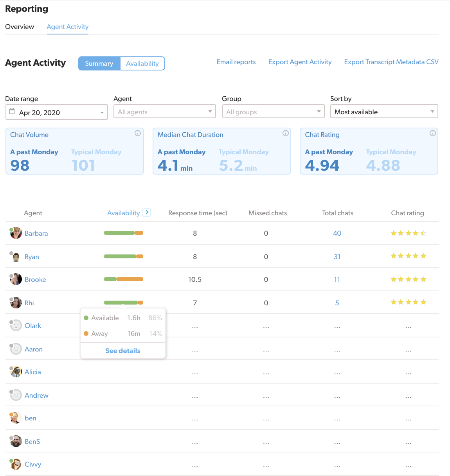Open the Sort by dropdown

click(384, 112)
